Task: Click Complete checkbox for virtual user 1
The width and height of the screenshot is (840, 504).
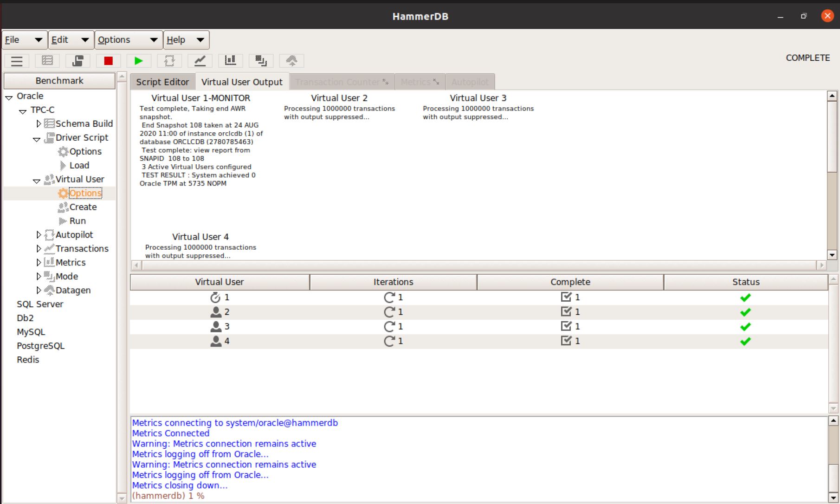Action: [566, 297]
